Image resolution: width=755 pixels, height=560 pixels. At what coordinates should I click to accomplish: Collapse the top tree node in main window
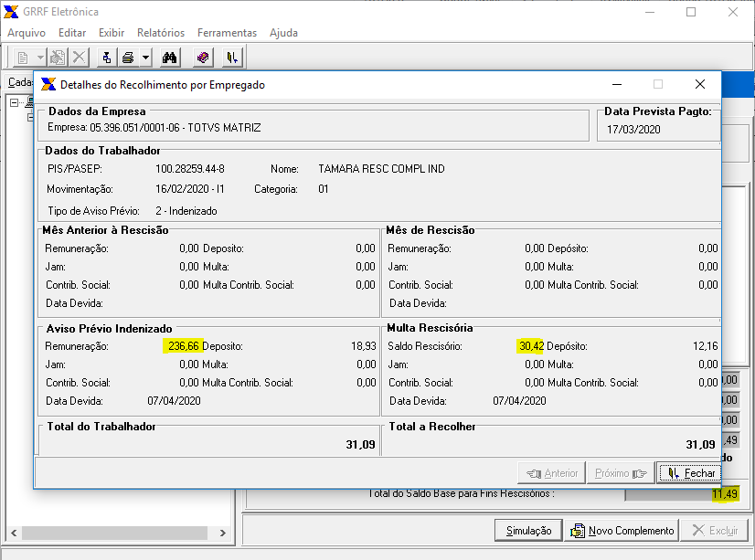point(14,102)
